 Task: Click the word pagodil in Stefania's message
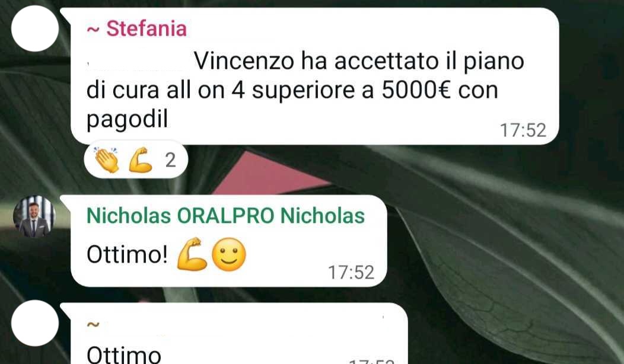(x=128, y=119)
